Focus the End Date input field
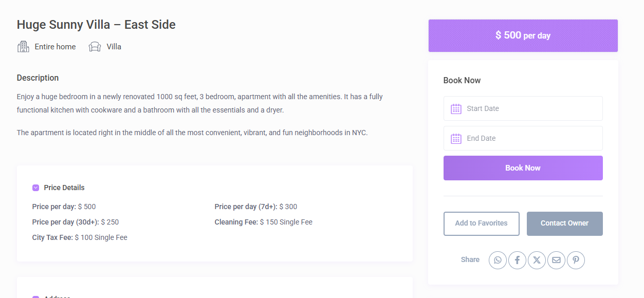This screenshot has width=644, height=298. click(529, 138)
